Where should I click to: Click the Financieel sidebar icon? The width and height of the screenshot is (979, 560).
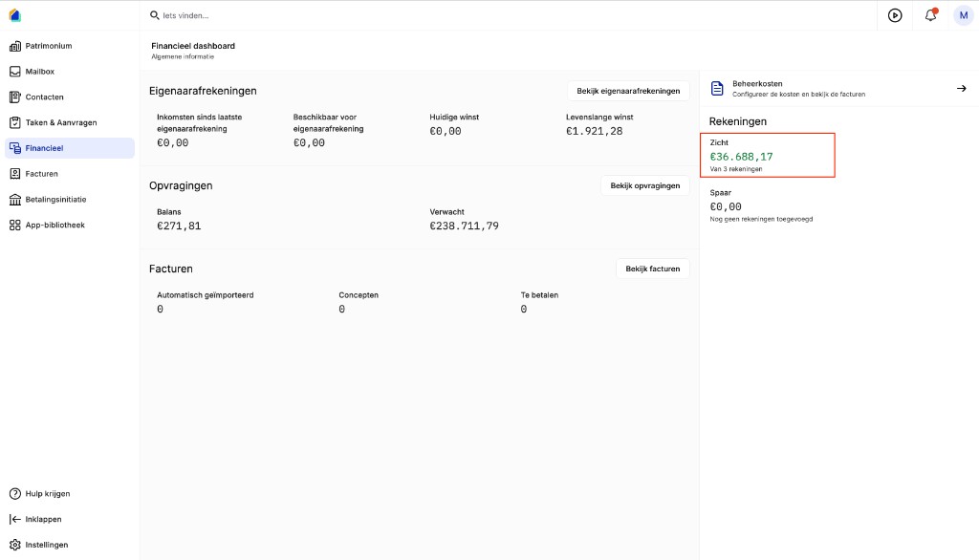(x=15, y=148)
